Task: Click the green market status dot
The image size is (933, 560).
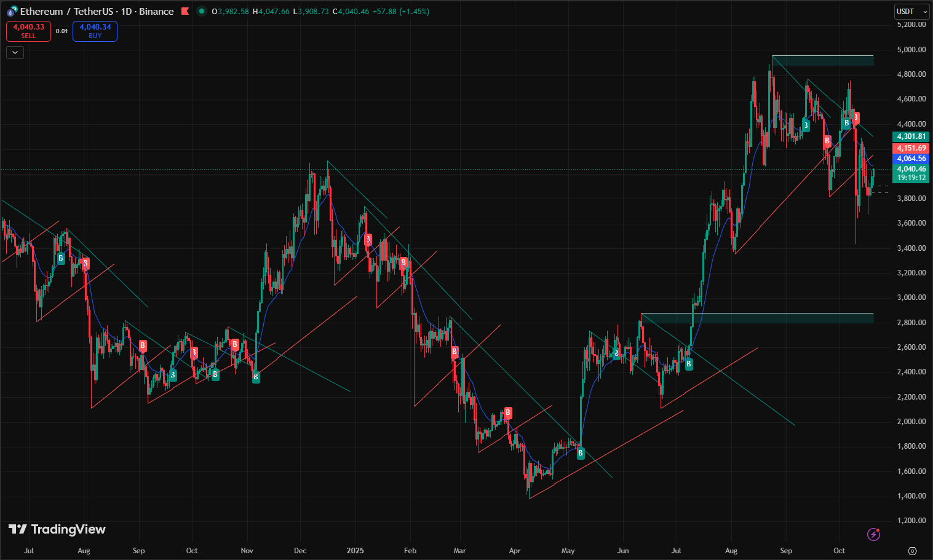Action: click(202, 12)
